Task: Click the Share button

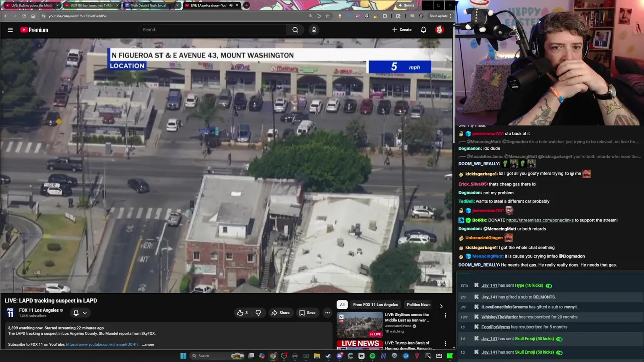Action: (x=280, y=313)
